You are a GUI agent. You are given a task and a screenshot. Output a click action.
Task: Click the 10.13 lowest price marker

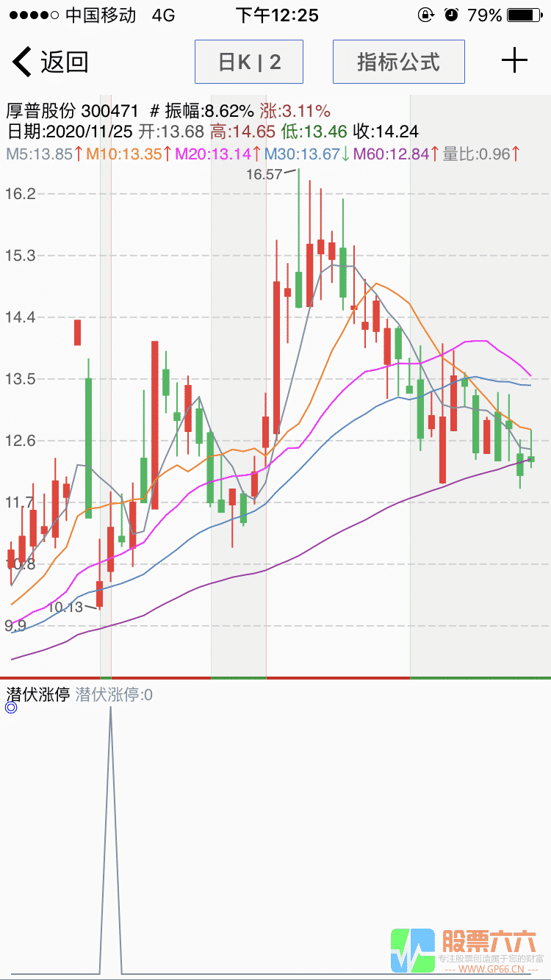point(66,607)
